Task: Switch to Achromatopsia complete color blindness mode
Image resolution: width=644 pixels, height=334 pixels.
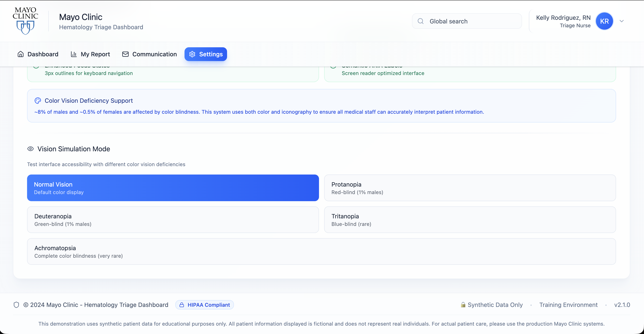Action: point(321,251)
